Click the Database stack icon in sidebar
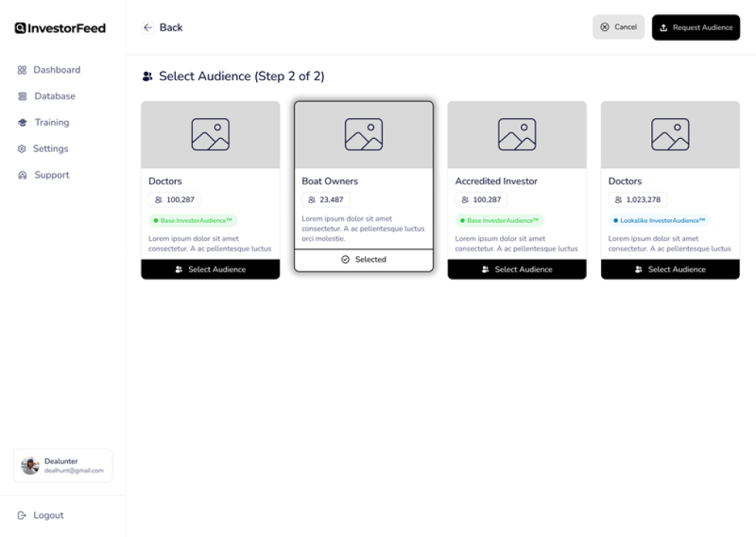 [x=22, y=96]
